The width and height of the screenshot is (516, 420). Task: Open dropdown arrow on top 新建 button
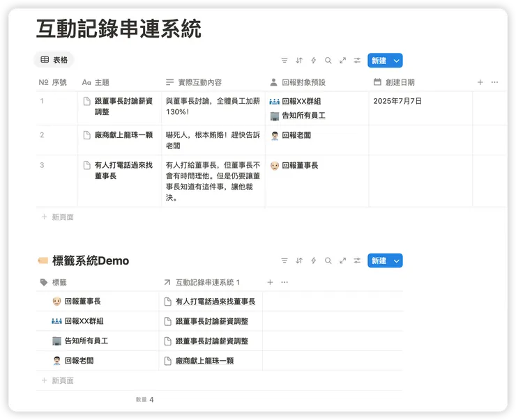(397, 61)
